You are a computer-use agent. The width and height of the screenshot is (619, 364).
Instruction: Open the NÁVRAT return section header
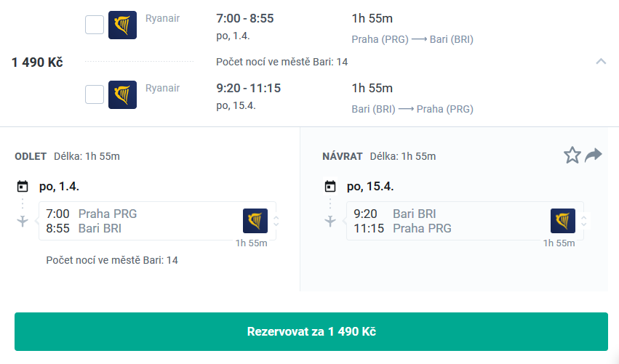coord(343,156)
